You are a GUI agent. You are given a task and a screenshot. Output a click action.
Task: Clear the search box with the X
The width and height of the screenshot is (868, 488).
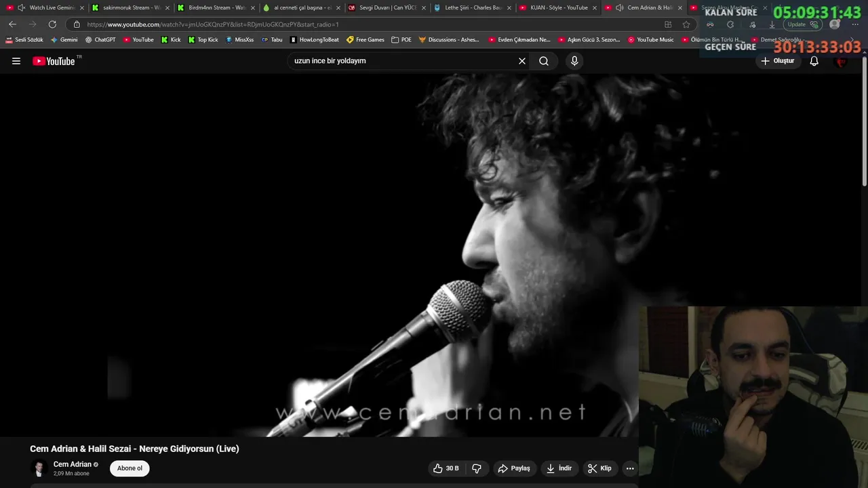click(522, 61)
